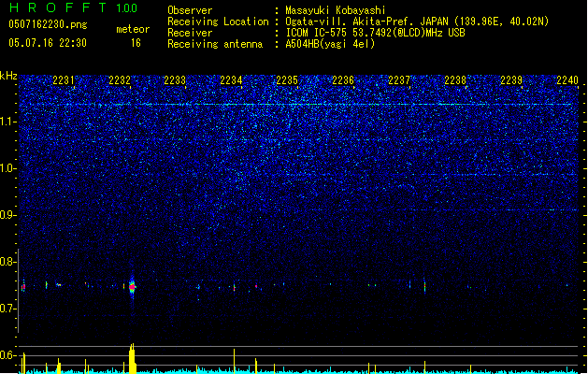Click the antenna A504HB(yagi 4el) text
This screenshot has height=374, width=588.
(330, 44)
